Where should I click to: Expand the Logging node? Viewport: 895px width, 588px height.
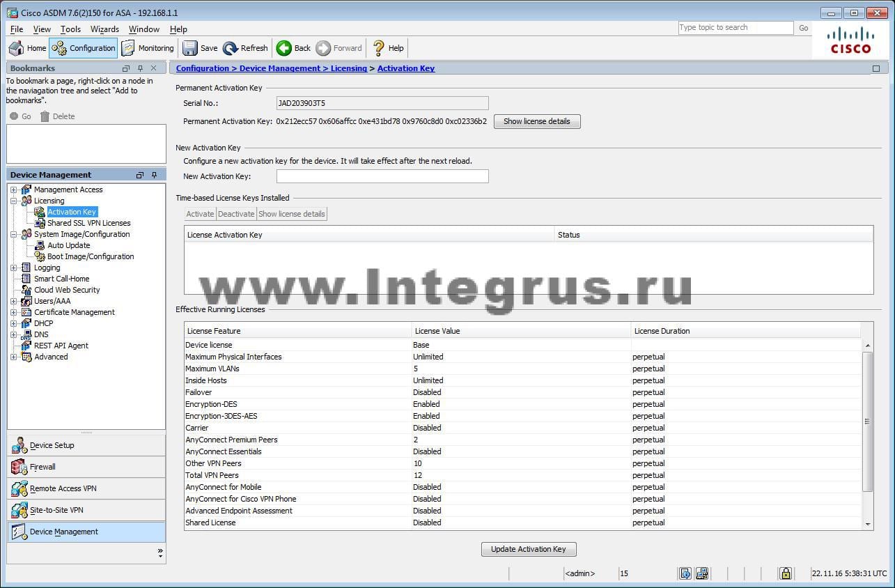[14, 268]
